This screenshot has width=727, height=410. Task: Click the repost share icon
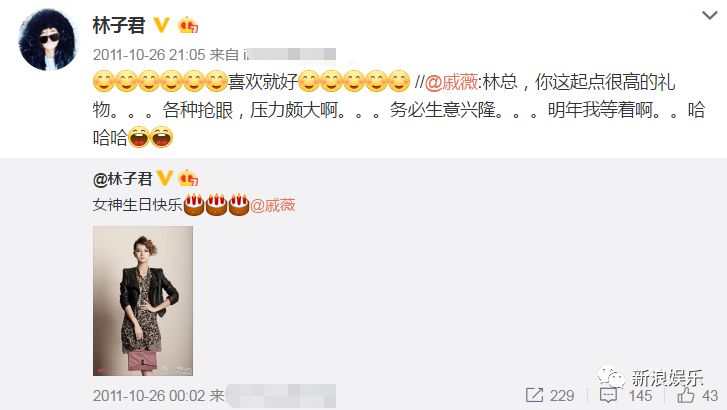coord(534,395)
